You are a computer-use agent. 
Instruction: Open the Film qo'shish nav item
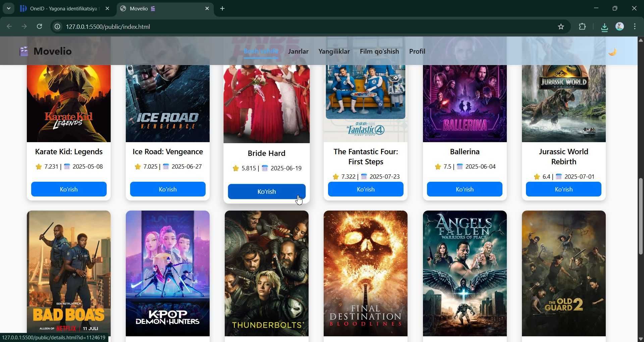(379, 51)
